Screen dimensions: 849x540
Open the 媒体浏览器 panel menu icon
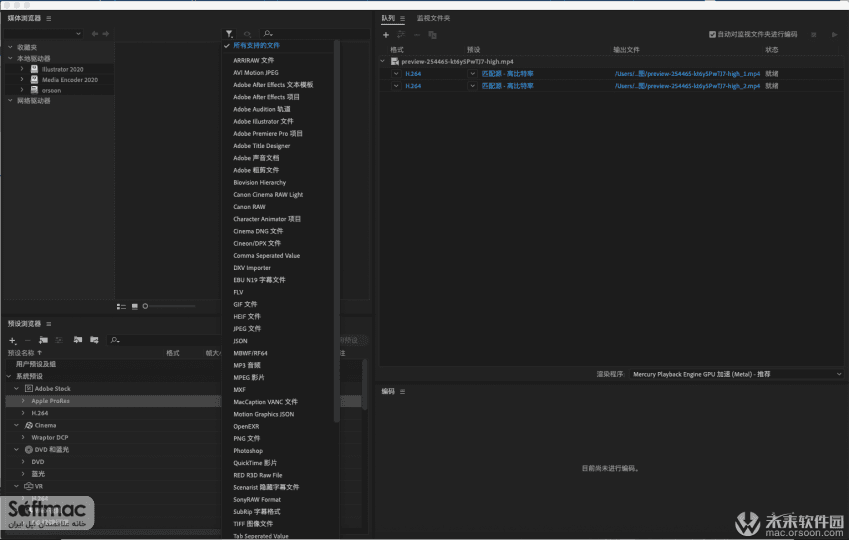pyautogui.click(x=49, y=18)
